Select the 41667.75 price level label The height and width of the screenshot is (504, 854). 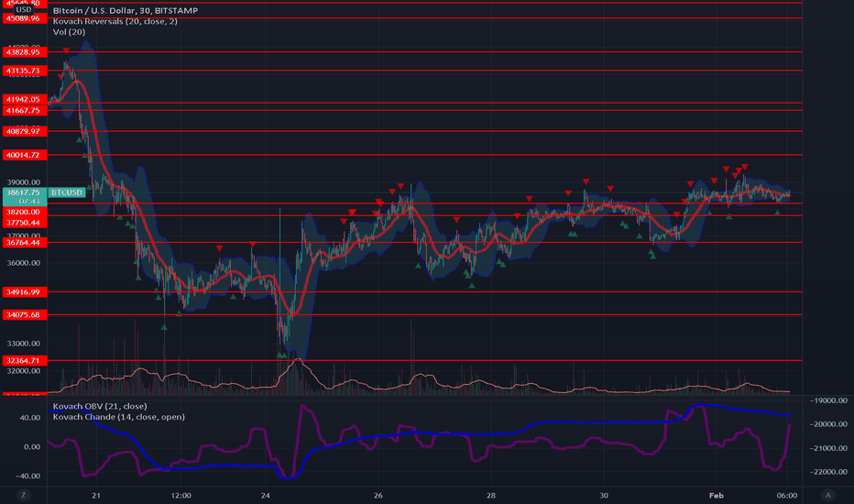[25, 111]
